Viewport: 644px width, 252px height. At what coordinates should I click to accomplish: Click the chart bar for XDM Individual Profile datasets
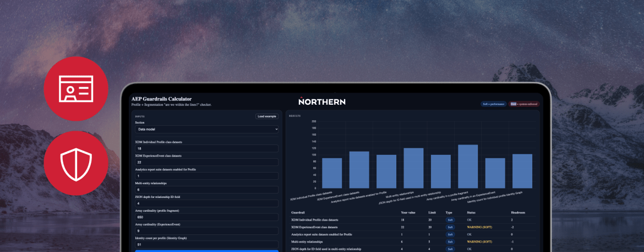pyautogui.click(x=332, y=173)
